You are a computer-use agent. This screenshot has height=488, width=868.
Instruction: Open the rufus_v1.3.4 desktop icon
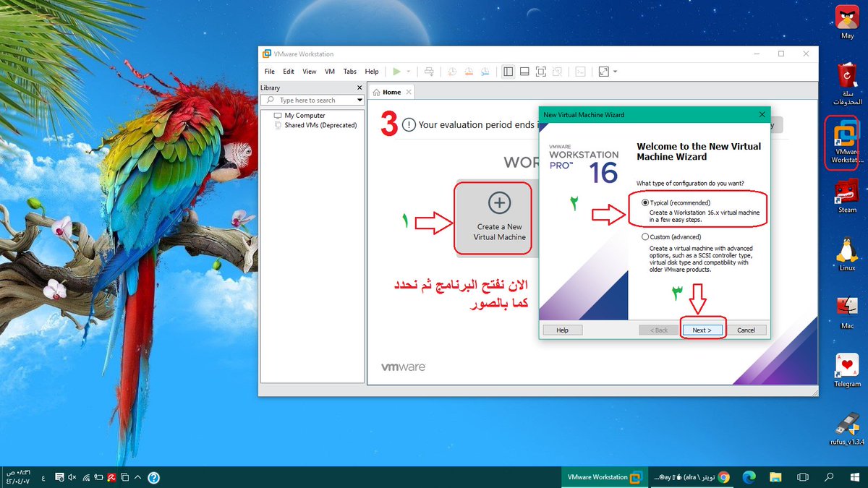847,428
